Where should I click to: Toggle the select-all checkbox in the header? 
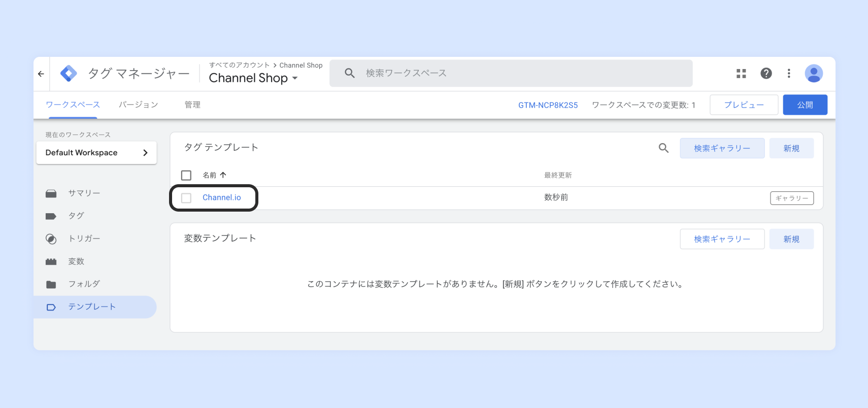click(x=186, y=175)
